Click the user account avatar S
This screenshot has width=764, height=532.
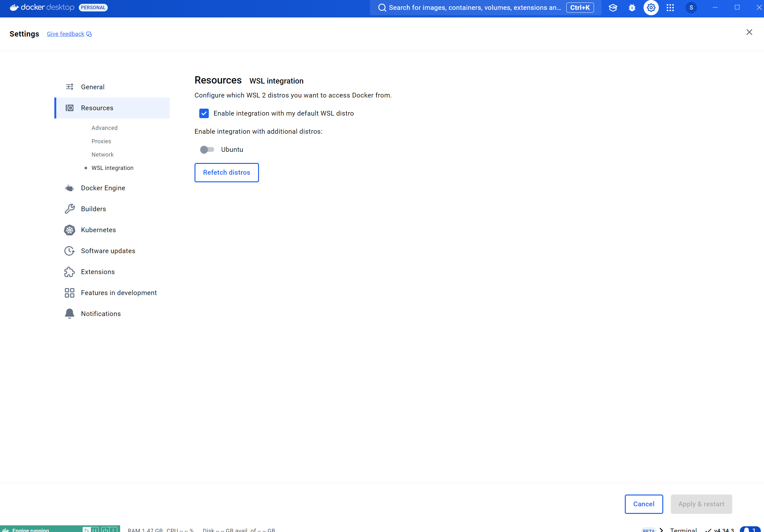(691, 8)
